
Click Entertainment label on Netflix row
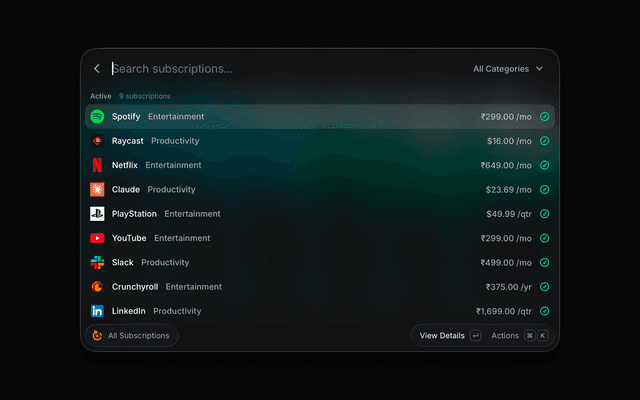point(173,165)
